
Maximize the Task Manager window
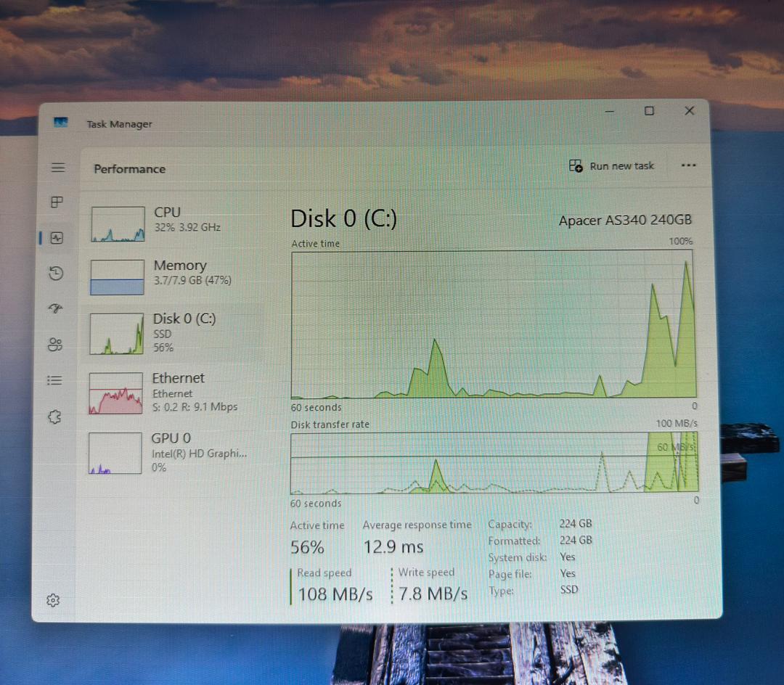tap(649, 111)
